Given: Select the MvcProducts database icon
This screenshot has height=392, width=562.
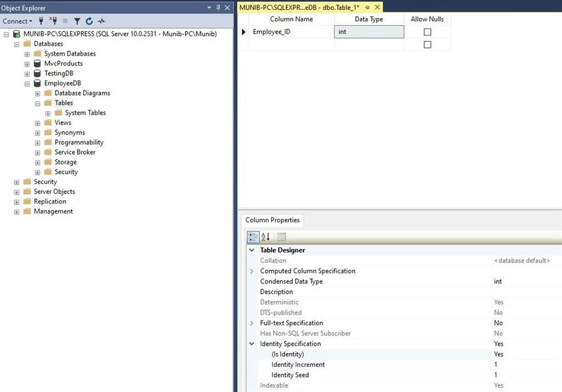Looking at the screenshot, I should pos(37,63).
